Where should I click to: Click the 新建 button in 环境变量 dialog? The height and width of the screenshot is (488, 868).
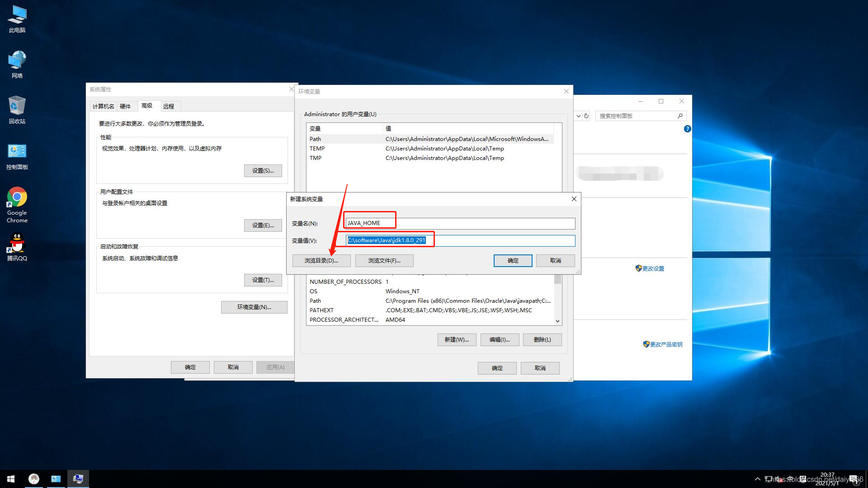(457, 340)
